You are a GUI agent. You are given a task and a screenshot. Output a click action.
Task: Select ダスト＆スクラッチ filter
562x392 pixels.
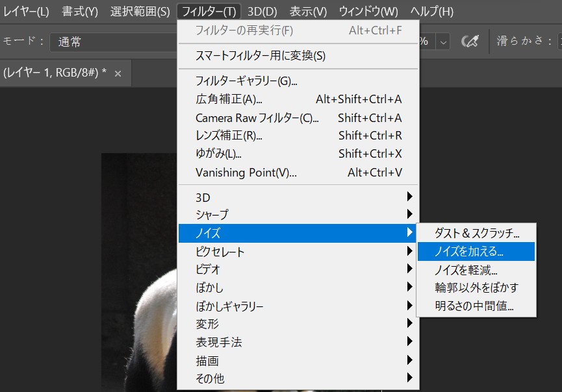[476, 233]
